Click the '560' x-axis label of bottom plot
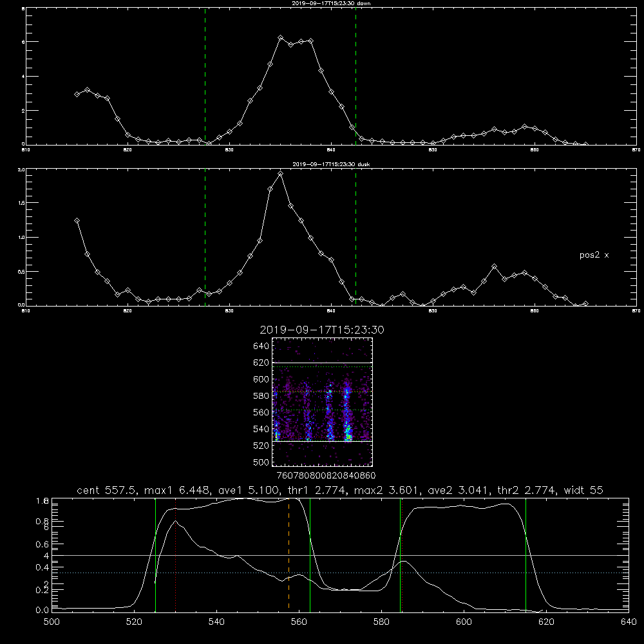Viewport: 644px width, 644px height. [299, 621]
